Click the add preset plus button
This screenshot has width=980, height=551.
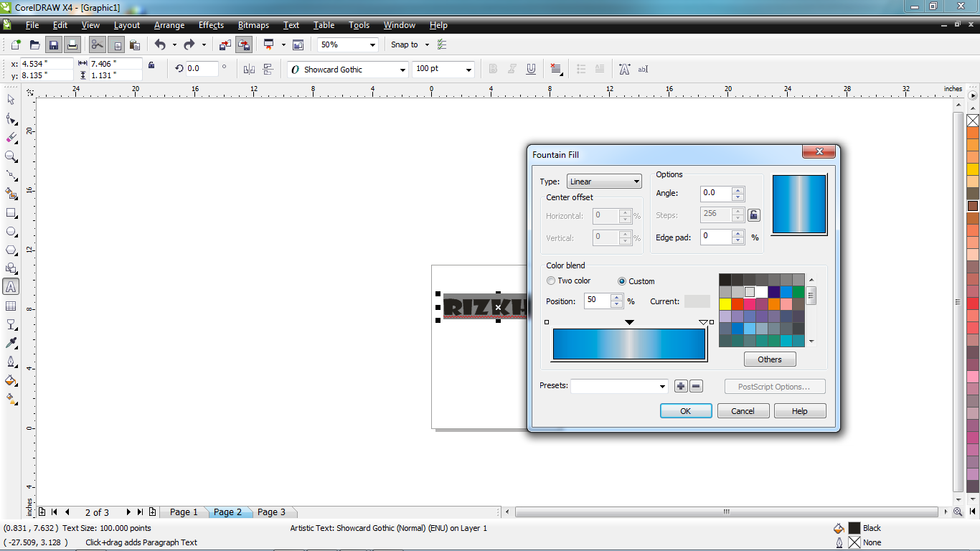681,387
